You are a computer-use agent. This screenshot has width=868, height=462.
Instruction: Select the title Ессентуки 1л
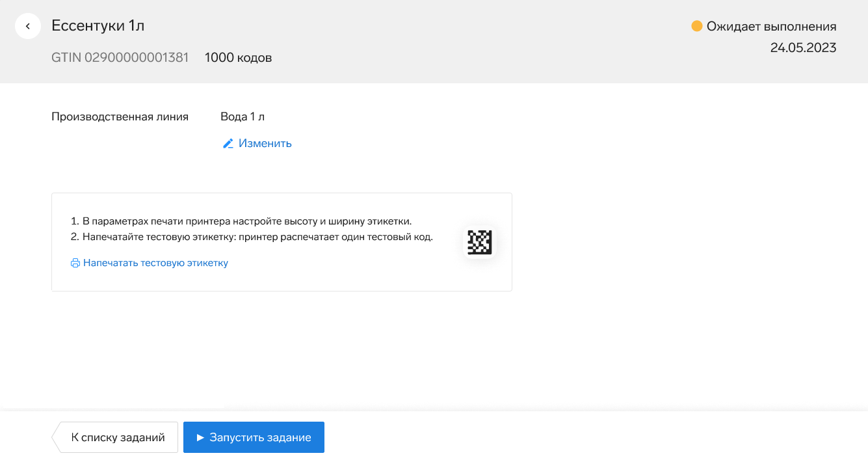tap(98, 26)
